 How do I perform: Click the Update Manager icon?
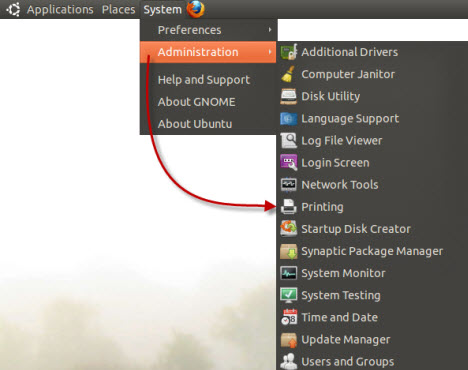pos(289,339)
